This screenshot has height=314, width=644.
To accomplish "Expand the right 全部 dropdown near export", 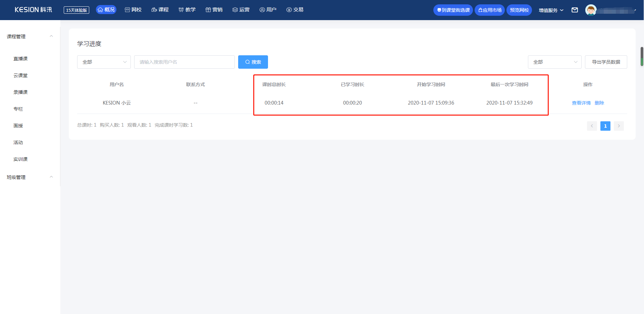I will pos(554,62).
